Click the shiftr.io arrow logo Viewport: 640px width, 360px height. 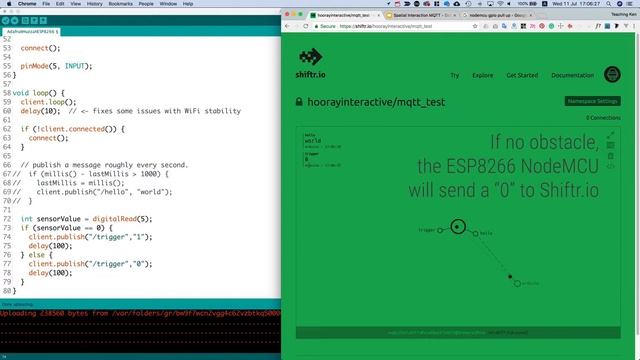pos(311,57)
